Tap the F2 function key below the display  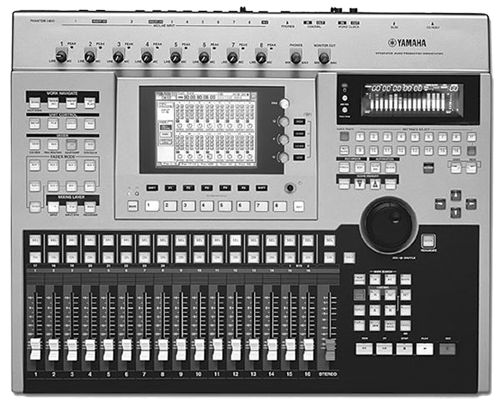(188, 188)
